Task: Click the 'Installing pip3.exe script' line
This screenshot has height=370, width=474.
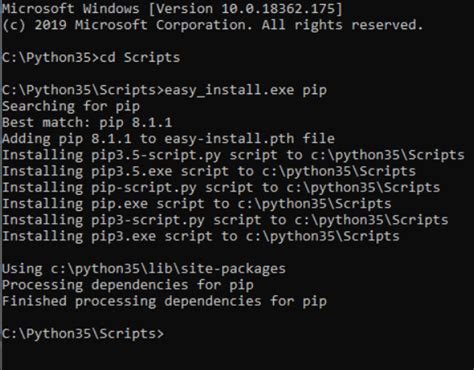Action: 201,236
